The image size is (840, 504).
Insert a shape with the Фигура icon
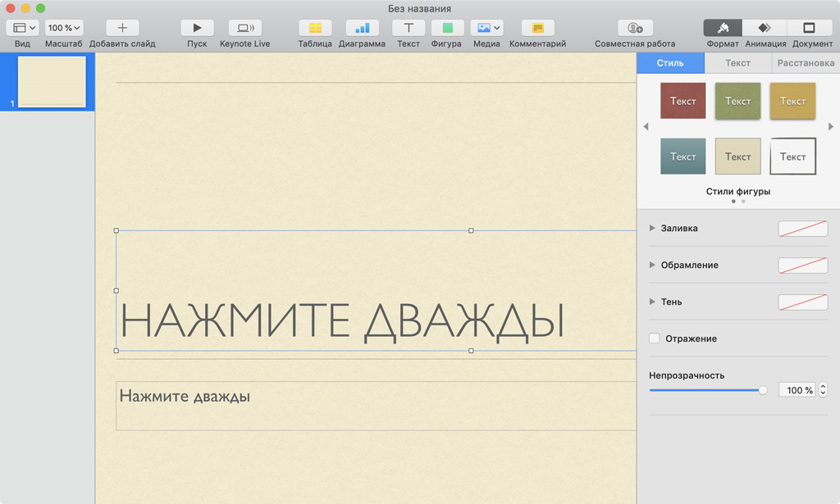click(x=447, y=28)
